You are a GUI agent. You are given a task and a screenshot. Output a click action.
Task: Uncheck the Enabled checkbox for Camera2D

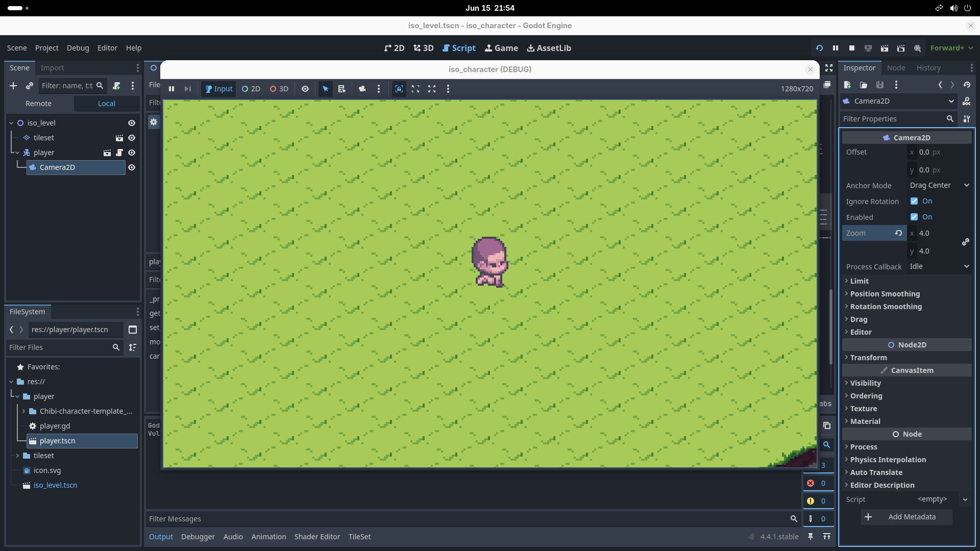tap(914, 217)
